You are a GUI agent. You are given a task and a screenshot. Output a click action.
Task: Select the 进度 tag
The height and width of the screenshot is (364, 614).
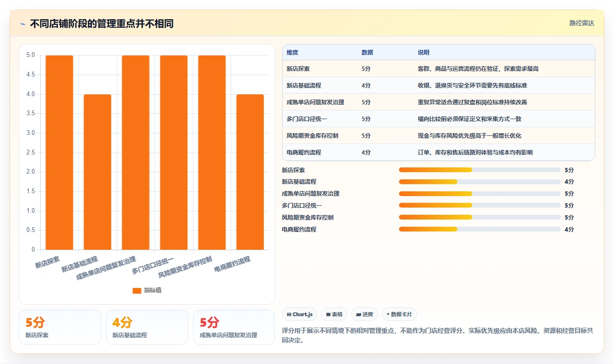(364, 314)
